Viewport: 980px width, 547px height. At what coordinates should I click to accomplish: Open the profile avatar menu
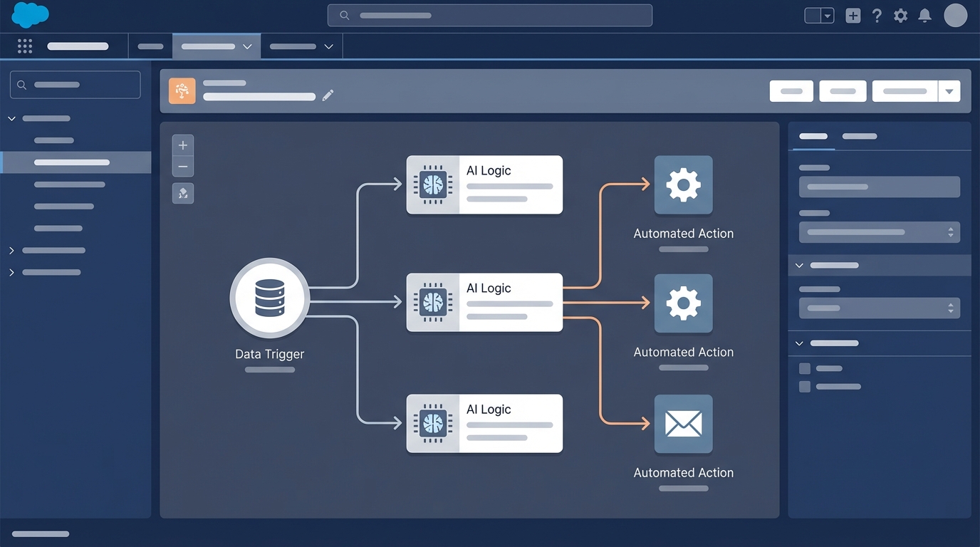(x=955, y=15)
